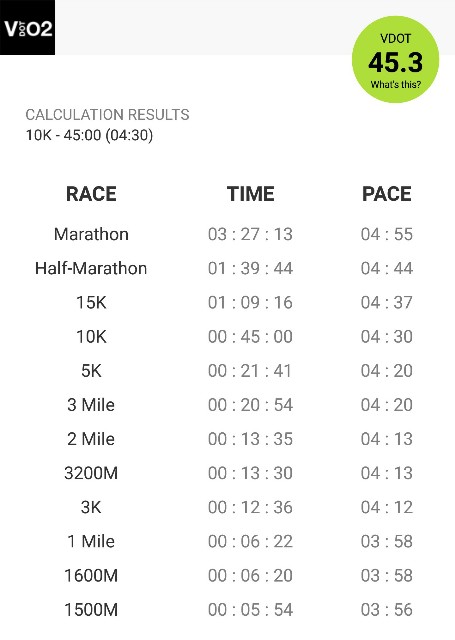Screen dimensions: 455x640
Task: Click the 10K - 45:00 calculation summary
Action: pos(89,135)
